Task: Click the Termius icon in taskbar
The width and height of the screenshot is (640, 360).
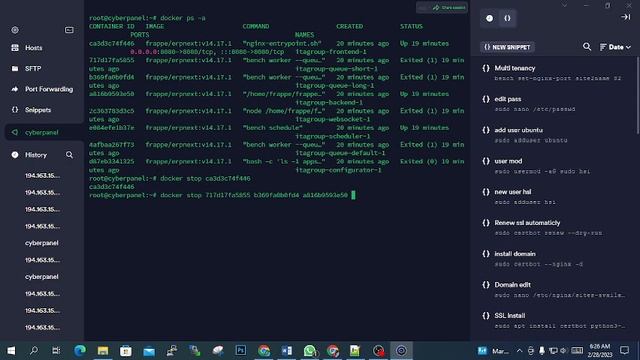Action: [x=401, y=351]
